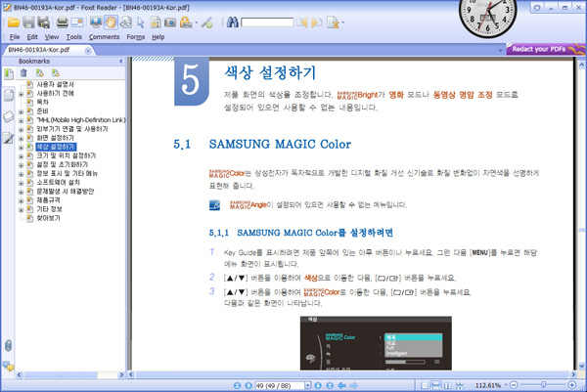The width and height of the screenshot is (587, 392).
Task: Go to the previous page button
Action: pyautogui.click(x=248, y=385)
